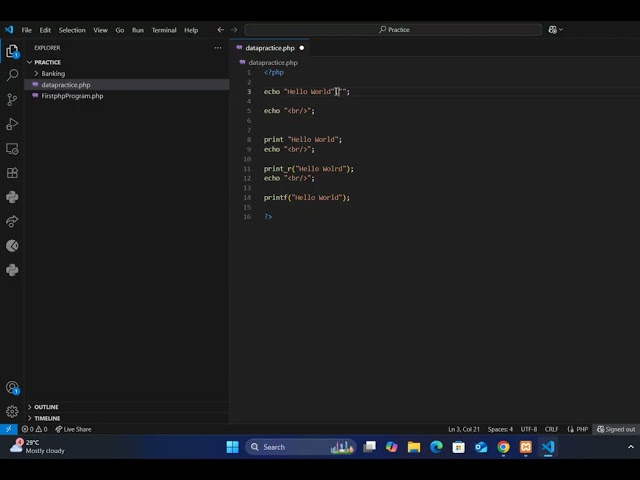Open the Run and Debug view
640x480 pixels.
(12, 124)
